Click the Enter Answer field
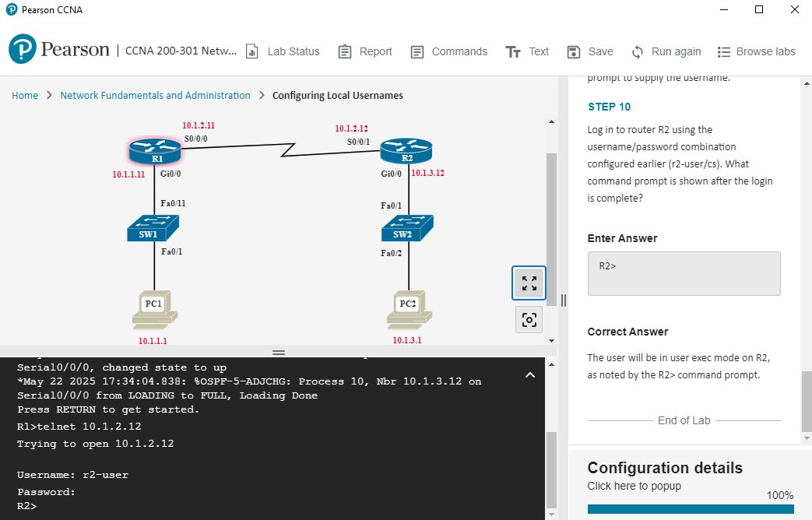This screenshot has width=812, height=520. pyautogui.click(x=684, y=273)
